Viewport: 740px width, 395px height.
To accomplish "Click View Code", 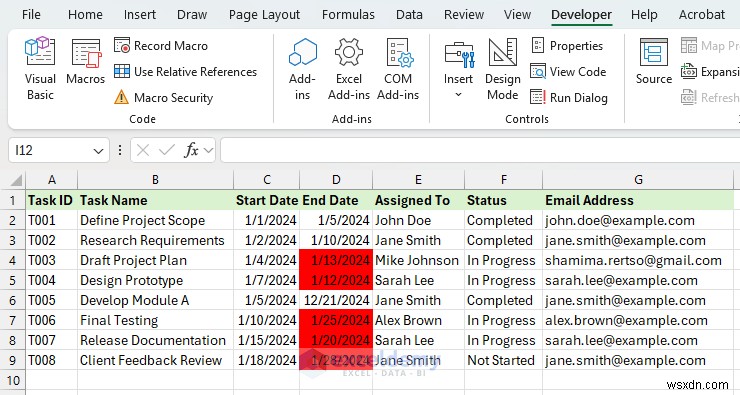I will 568,72.
